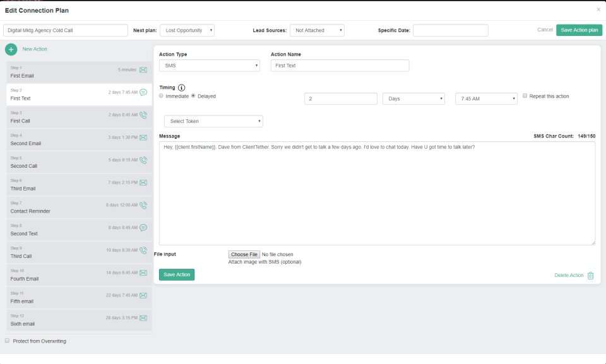Image resolution: width=606 pixels, height=364 pixels.
Task: Open the Days interval dropdown
Action: pos(413,98)
